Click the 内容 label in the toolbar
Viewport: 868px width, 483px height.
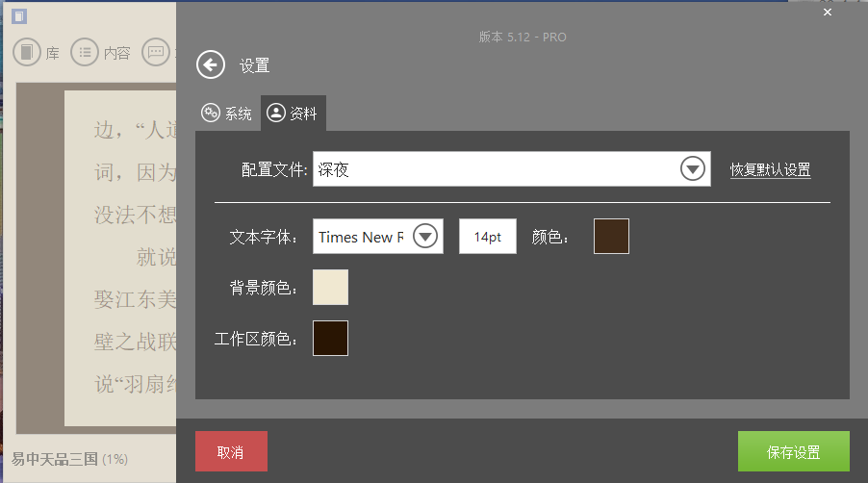[x=116, y=53]
